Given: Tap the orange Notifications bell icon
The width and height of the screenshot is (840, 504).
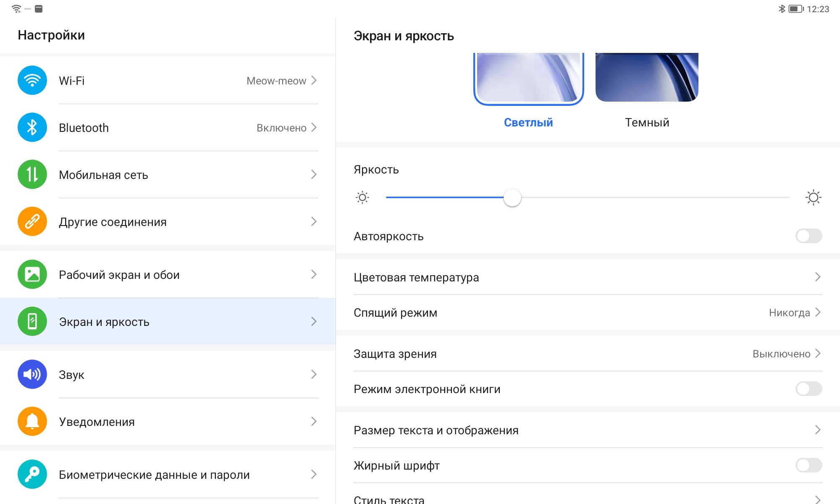Looking at the screenshot, I should pos(32,421).
